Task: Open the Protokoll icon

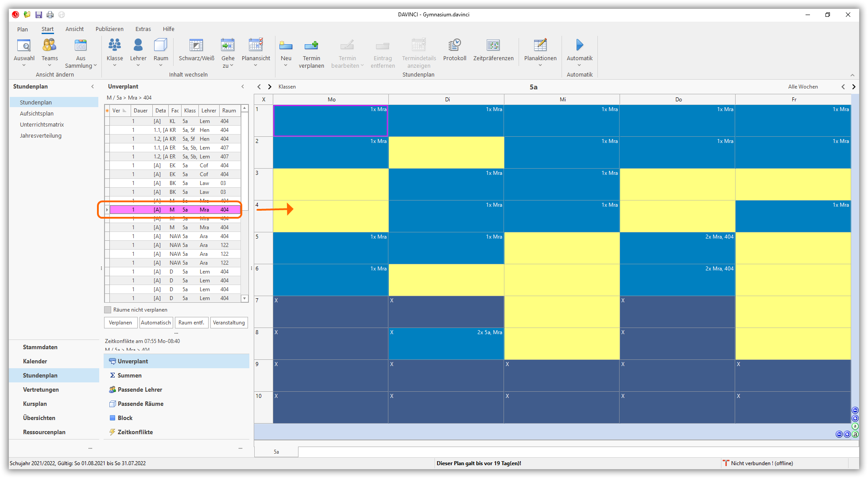Action: 454,46
